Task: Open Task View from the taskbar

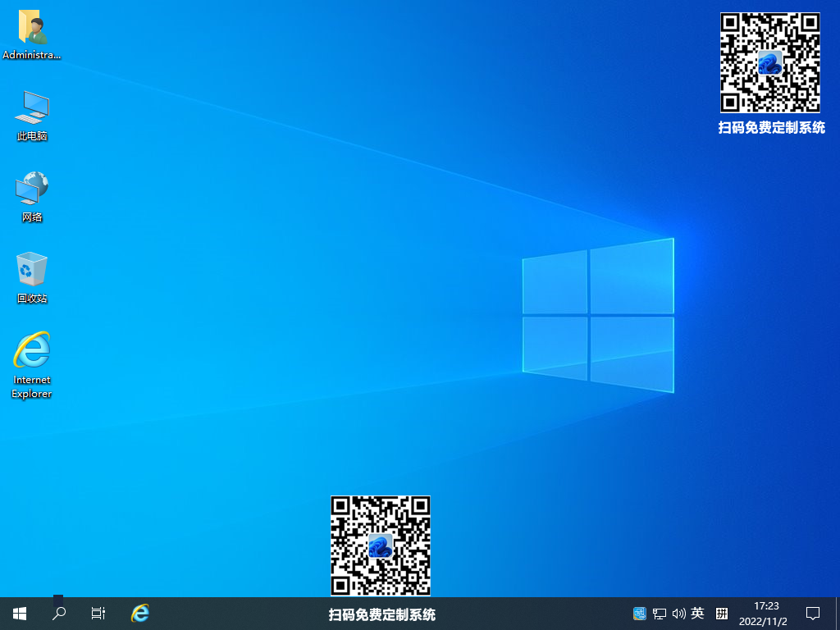Action: pos(98,614)
